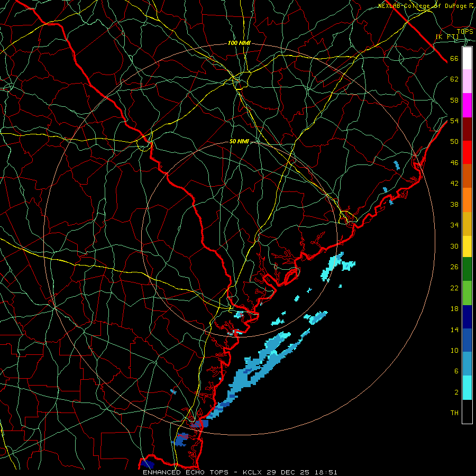Click the legend value '22'

[454, 288]
